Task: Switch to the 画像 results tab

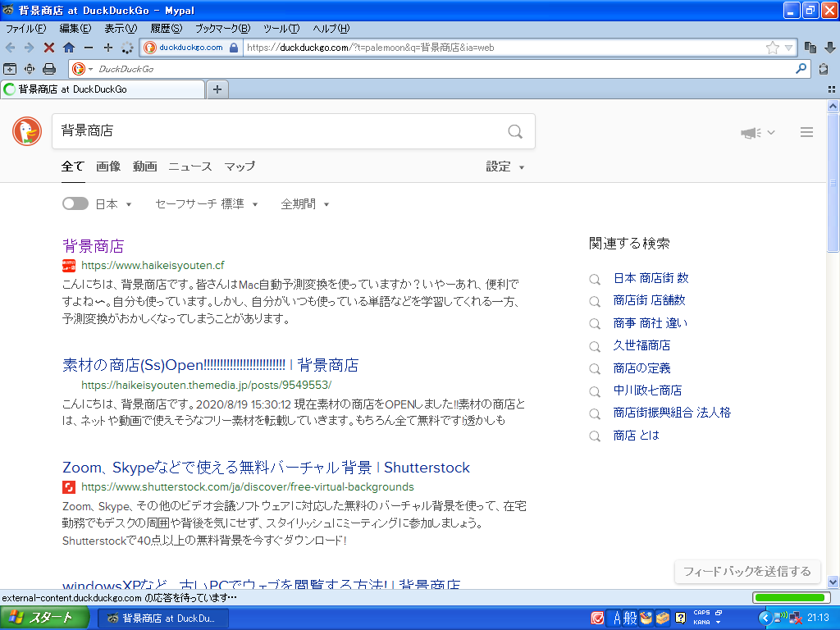Action: tap(108, 167)
